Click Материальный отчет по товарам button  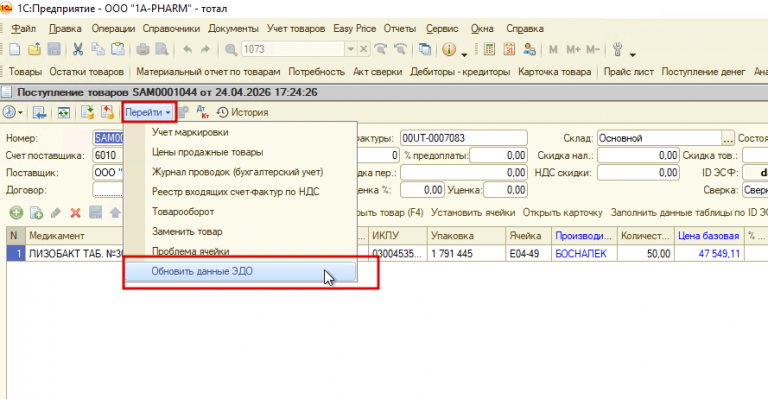pyautogui.click(x=208, y=72)
